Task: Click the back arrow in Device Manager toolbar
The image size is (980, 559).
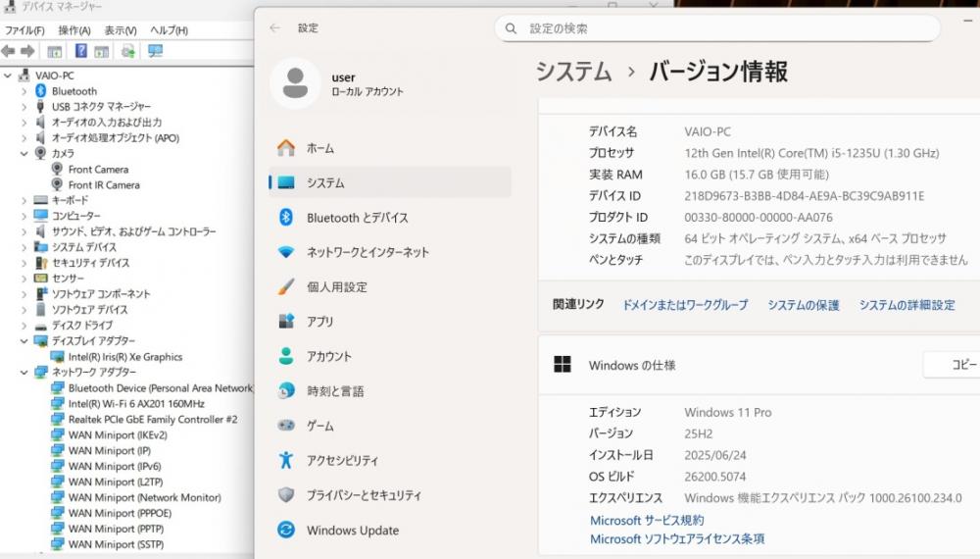Action: click(8, 51)
